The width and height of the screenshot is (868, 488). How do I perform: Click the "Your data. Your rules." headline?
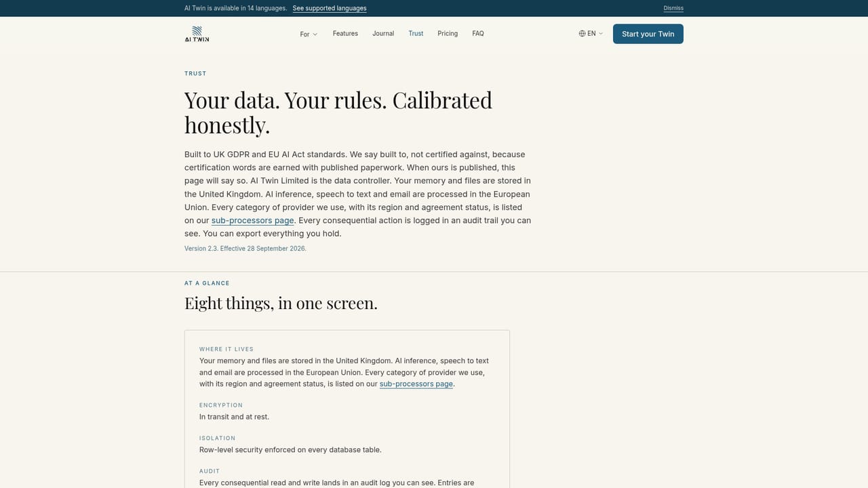[338, 113]
